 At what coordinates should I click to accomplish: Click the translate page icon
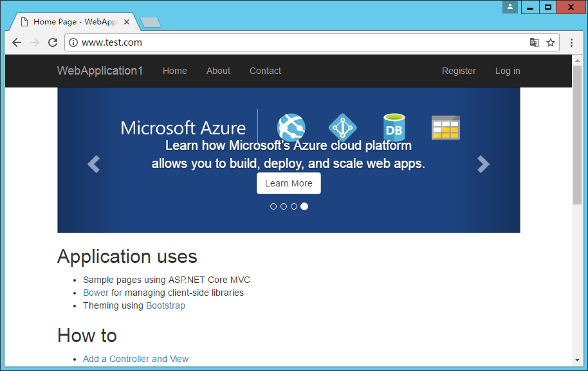tap(534, 42)
